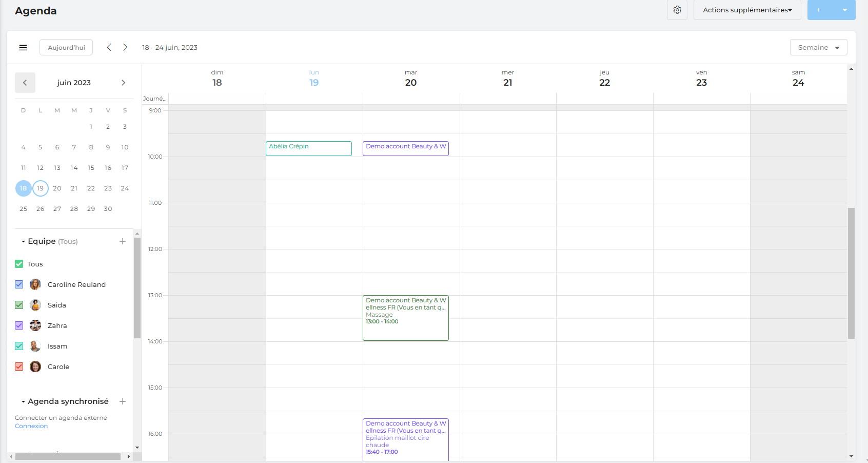
Task: Show previous month in mini calendar
Action: (25, 83)
